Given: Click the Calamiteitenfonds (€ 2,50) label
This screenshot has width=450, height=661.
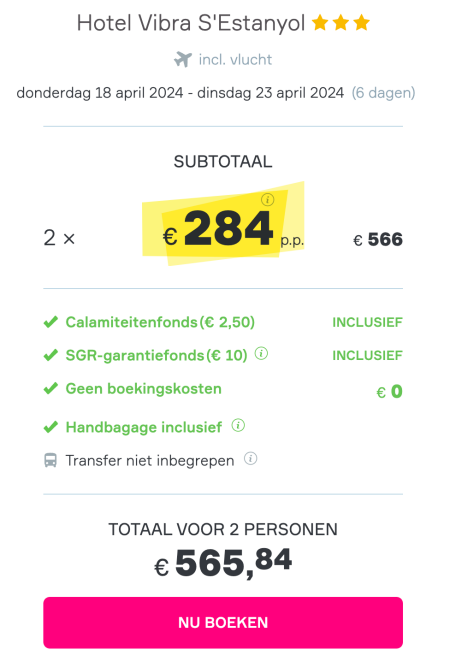Looking at the screenshot, I should [160, 322].
